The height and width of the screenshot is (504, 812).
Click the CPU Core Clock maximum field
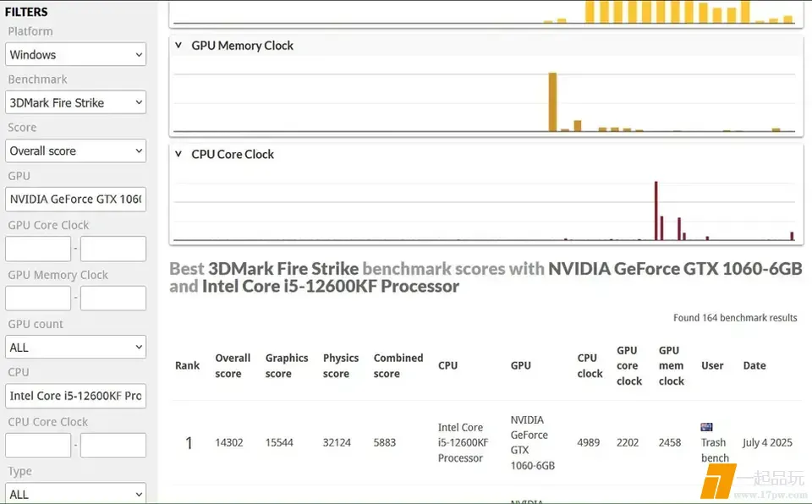click(x=112, y=445)
